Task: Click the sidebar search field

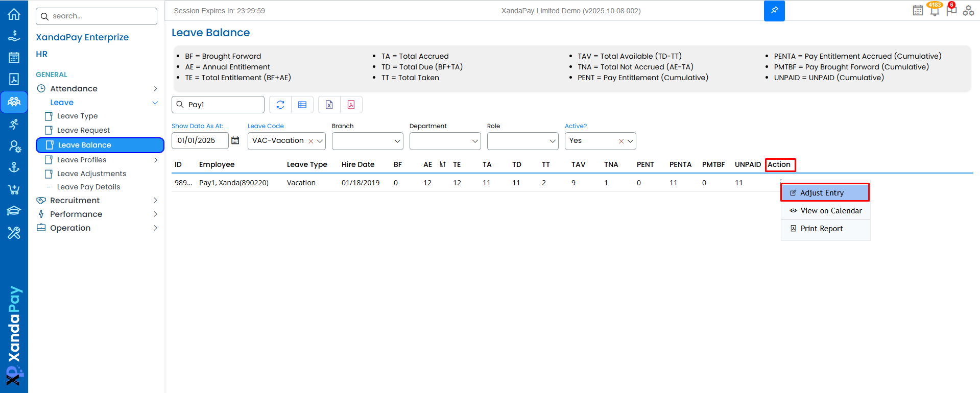Action: pyautogui.click(x=97, y=16)
